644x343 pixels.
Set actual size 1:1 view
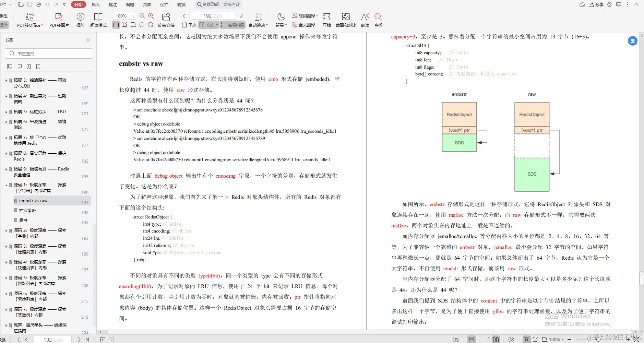pos(116,25)
